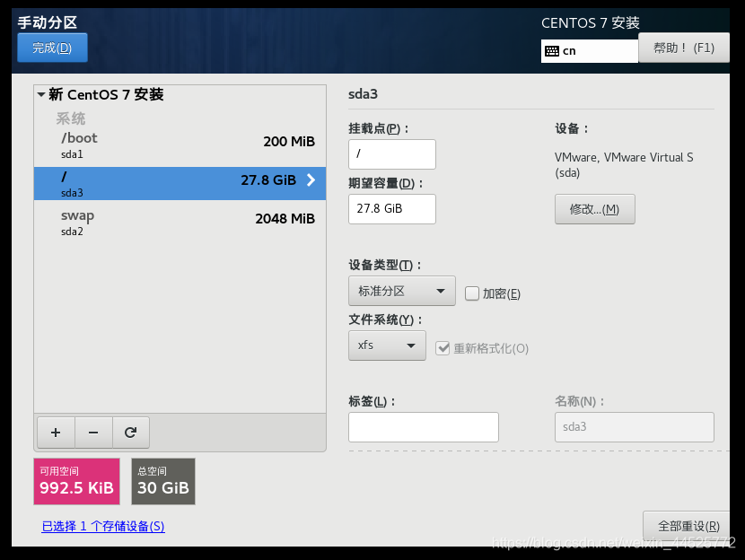Click the 名称(N) name field showing sda3

[x=635, y=427]
